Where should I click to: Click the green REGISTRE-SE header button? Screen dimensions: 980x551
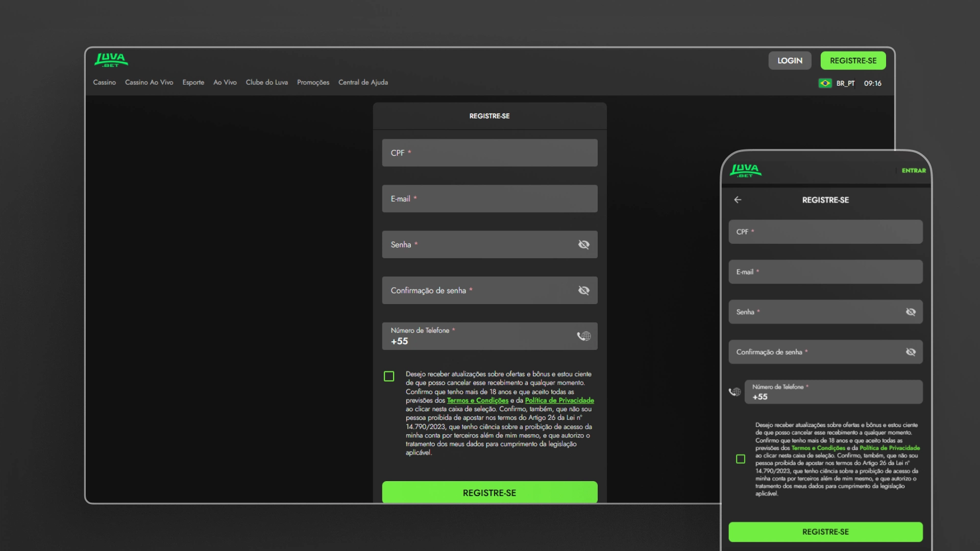click(x=853, y=61)
